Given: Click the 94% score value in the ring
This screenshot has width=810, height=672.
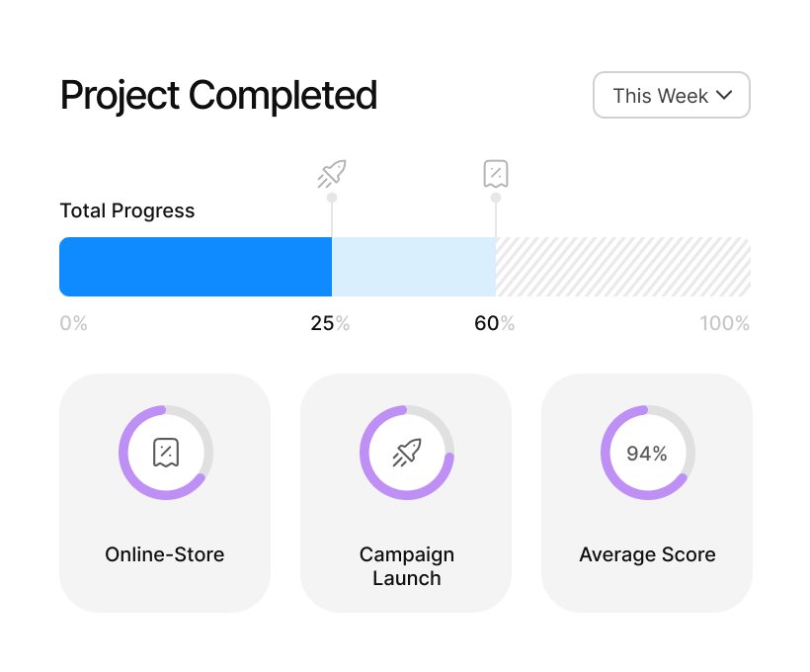Looking at the screenshot, I should point(647,454).
